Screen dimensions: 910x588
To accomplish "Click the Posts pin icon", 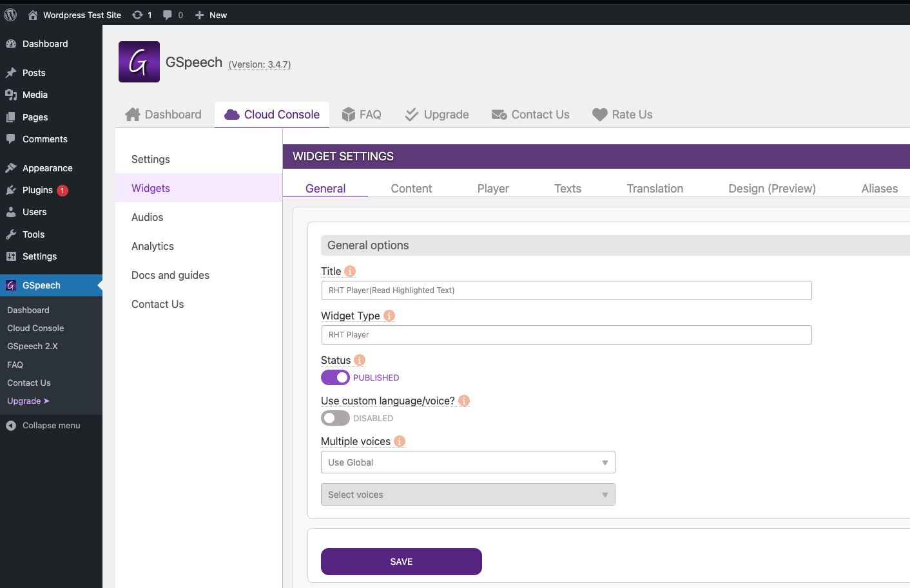I will click(11, 73).
